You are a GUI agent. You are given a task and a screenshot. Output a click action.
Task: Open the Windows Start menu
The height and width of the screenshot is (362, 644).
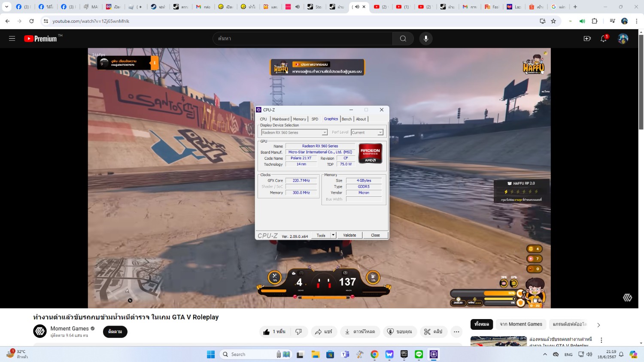pos(211,354)
